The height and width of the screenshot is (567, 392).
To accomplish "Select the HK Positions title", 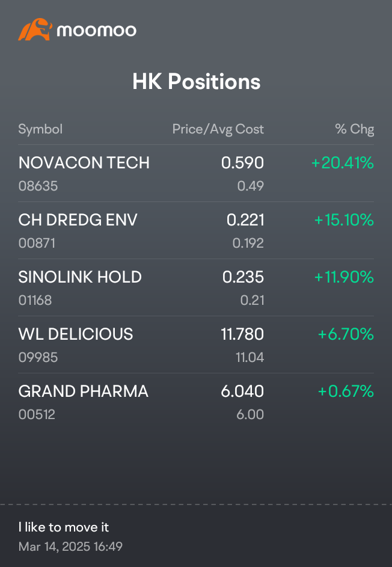I will 196,81.
